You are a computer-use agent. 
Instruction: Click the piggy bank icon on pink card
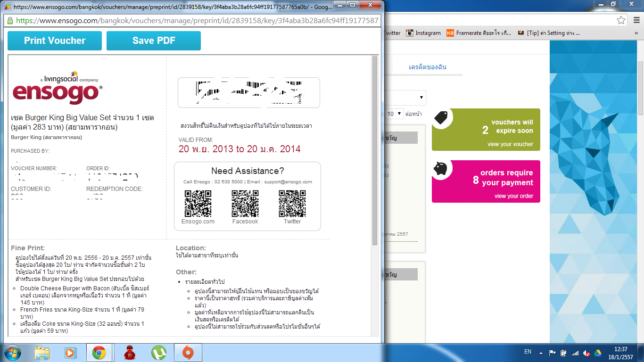(441, 169)
